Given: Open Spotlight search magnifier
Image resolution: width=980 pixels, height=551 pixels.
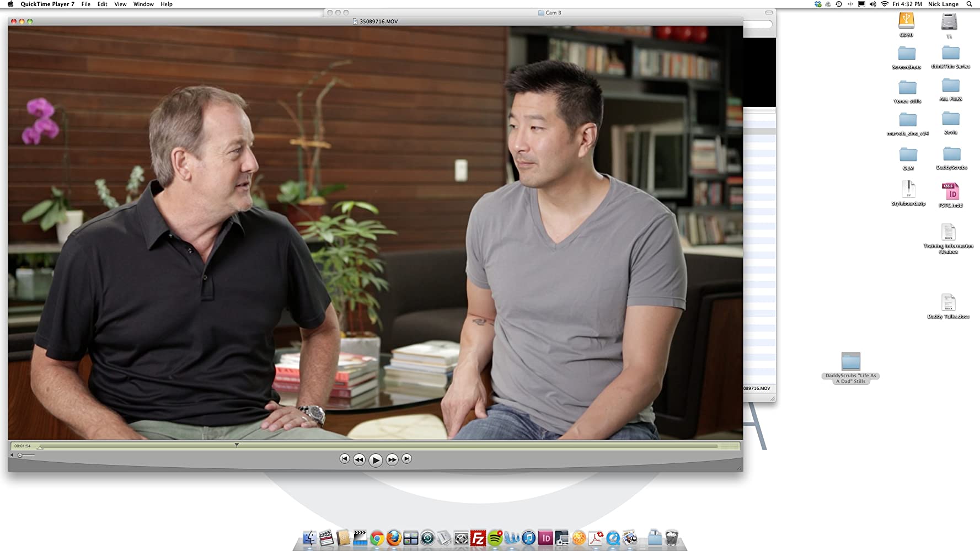Looking at the screenshot, I should pos(970,4).
